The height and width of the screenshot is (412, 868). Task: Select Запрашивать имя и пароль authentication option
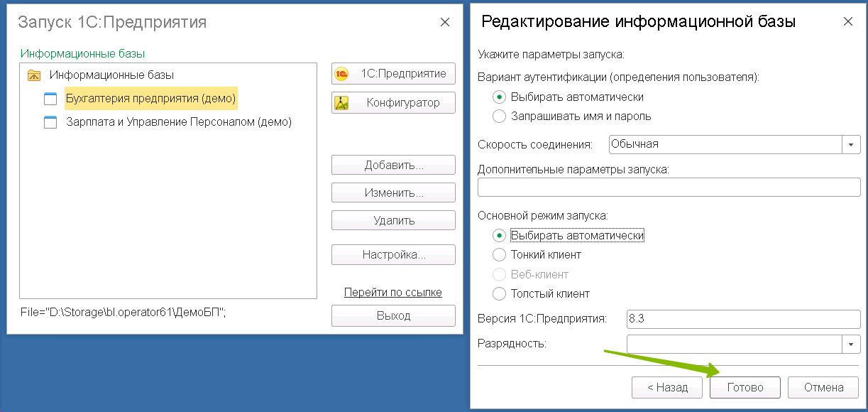point(499,116)
